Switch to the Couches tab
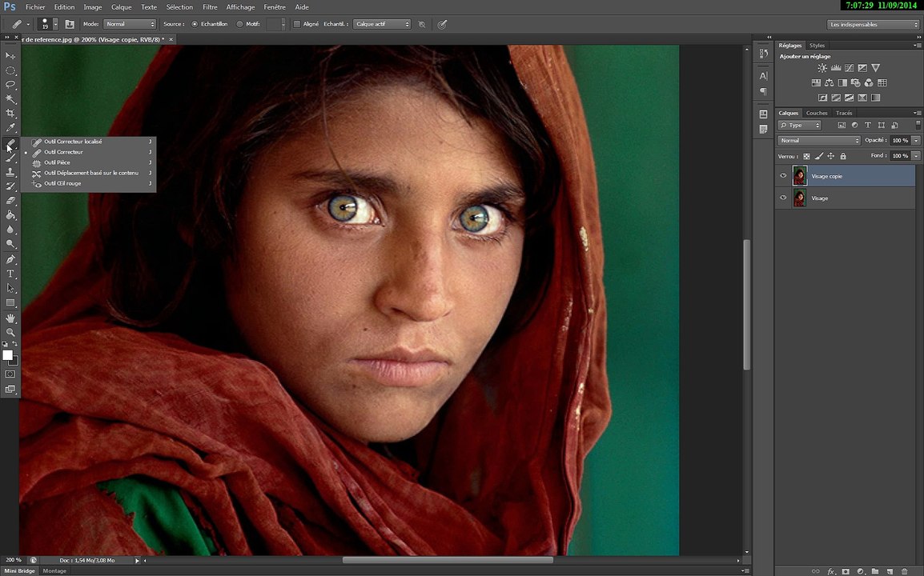 [817, 113]
